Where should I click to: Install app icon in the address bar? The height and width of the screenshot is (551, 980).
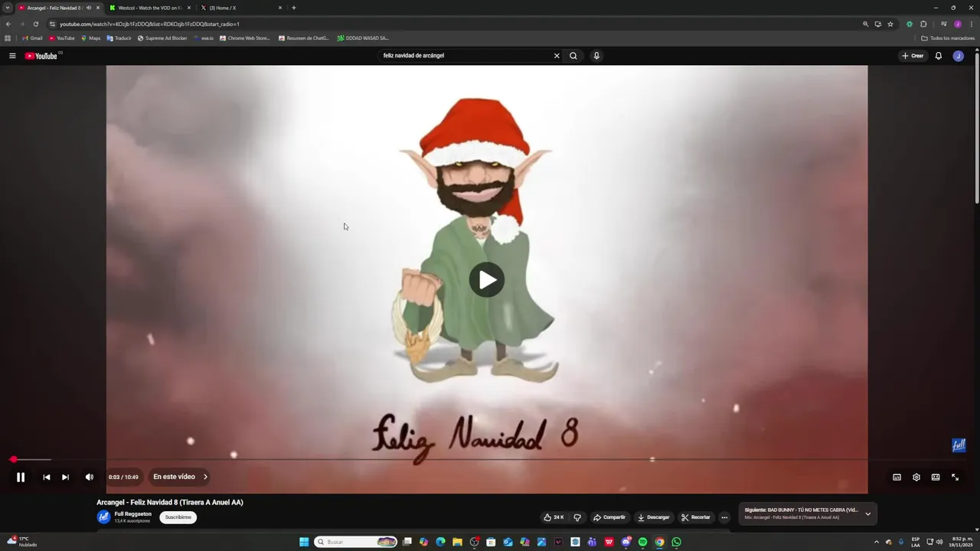pyautogui.click(x=878, y=24)
